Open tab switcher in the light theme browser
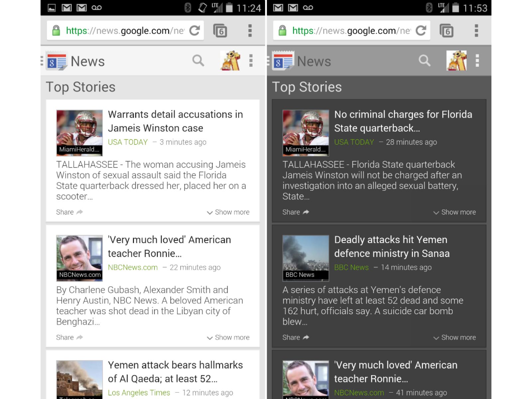 (x=220, y=31)
